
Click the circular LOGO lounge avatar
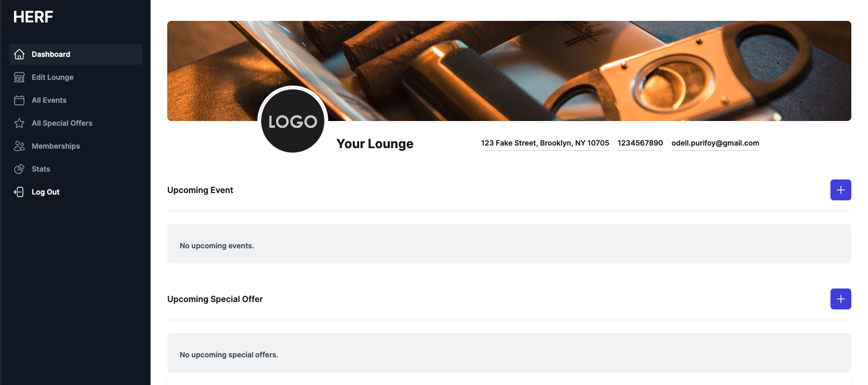(293, 121)
